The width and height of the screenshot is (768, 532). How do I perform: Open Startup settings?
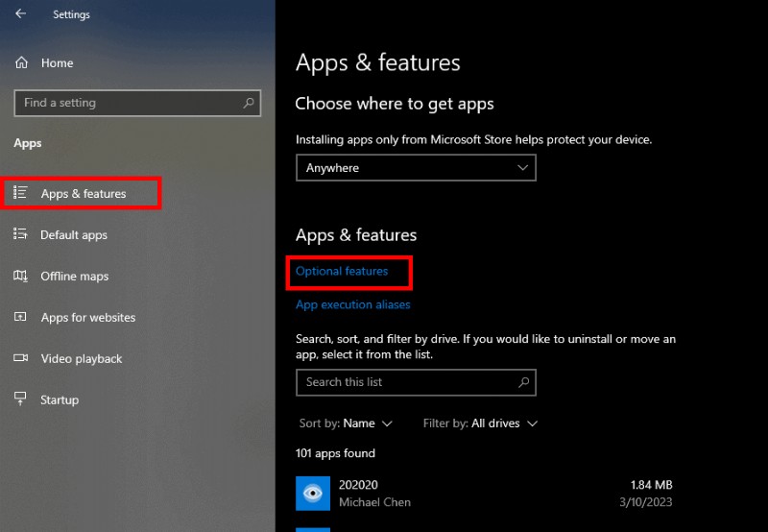click(60, 399)
